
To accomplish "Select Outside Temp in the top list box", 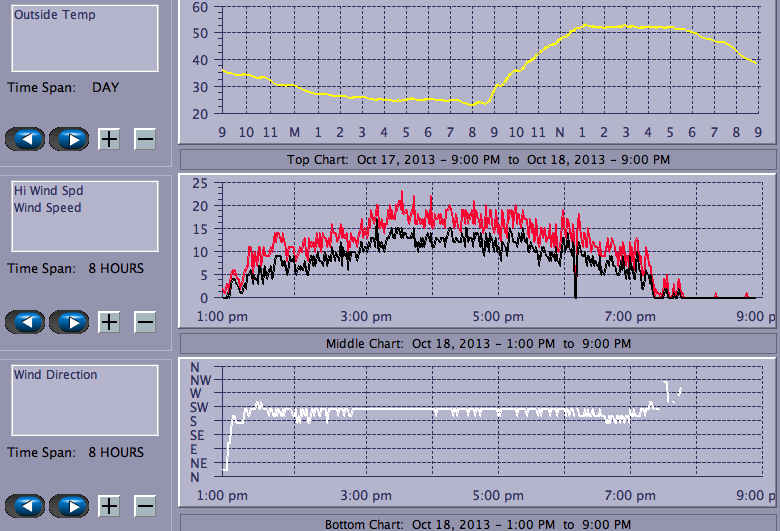I will click(55, 15).
